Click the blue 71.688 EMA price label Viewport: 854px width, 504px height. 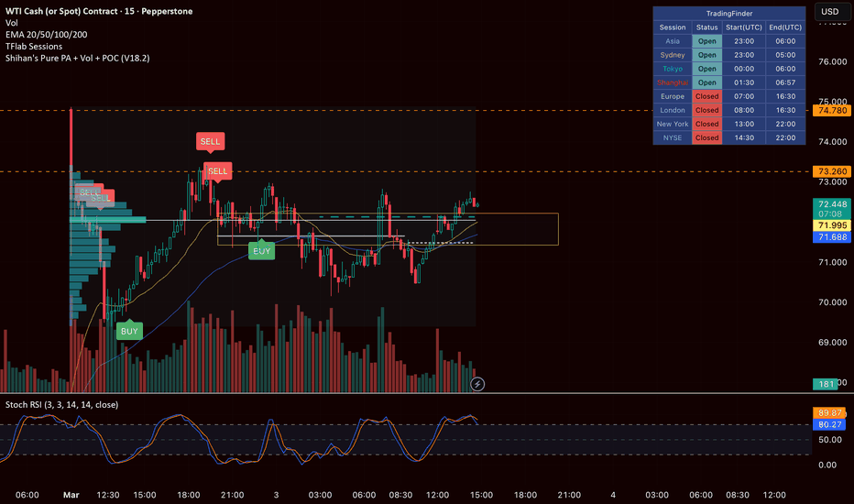[x=832, y=237]
